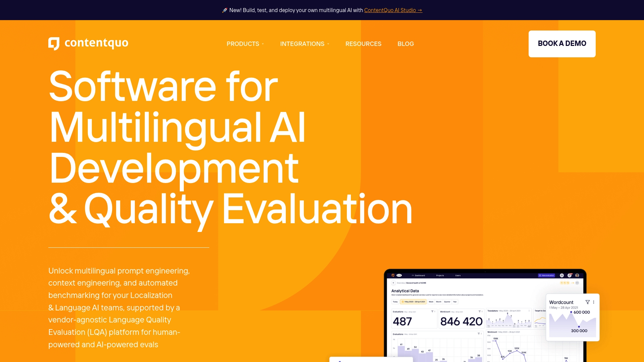Click the 846 420 wordcount value

(x=461, y=321)
